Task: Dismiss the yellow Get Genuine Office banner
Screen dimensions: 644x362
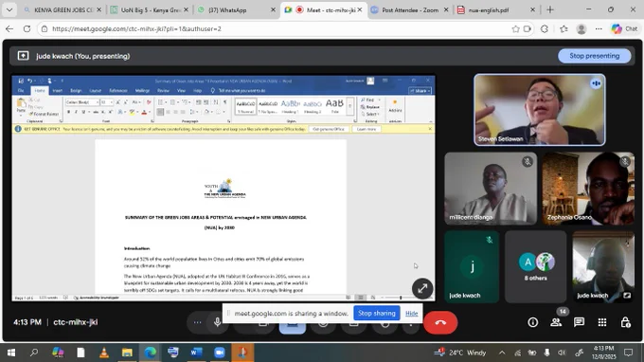Action: 430,129
